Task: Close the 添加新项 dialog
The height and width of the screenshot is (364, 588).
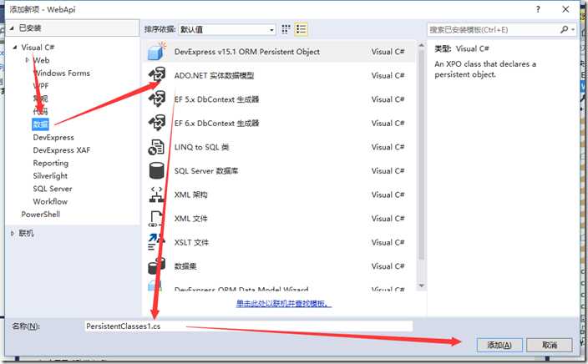Action: coord(565,9)
